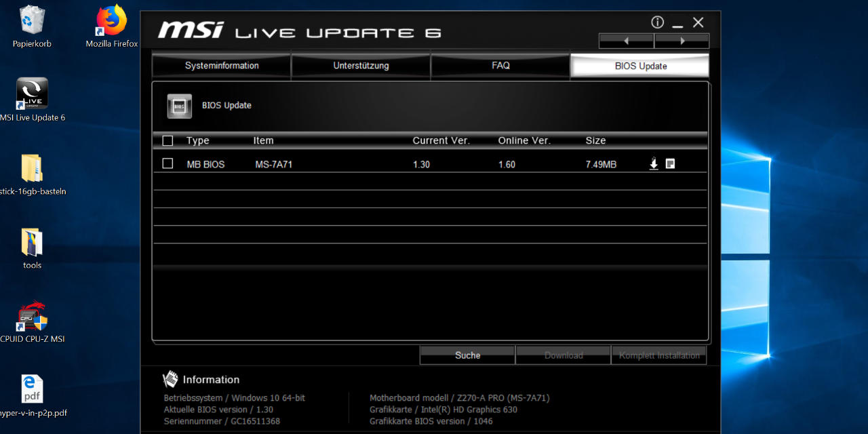
Task: Click the MS-7A71 item cell
Action: tap(274, 164)
